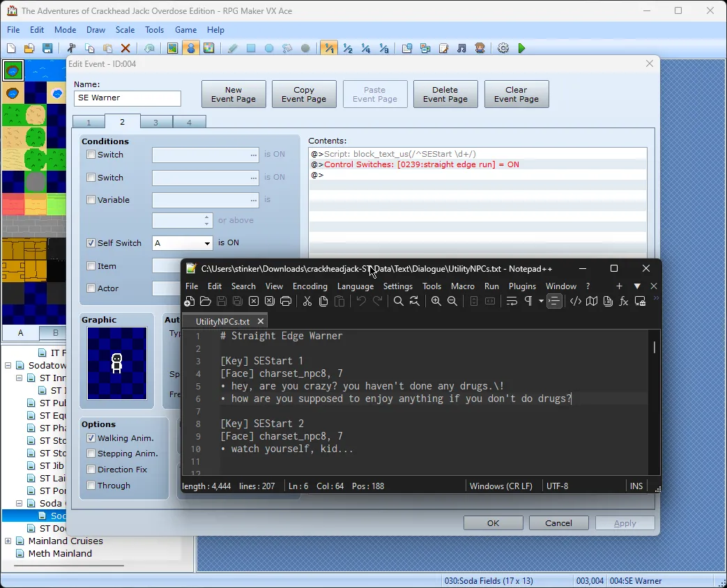Enable the first Switch condition checkbox
727x588 pixels.
tap(91, 155)
